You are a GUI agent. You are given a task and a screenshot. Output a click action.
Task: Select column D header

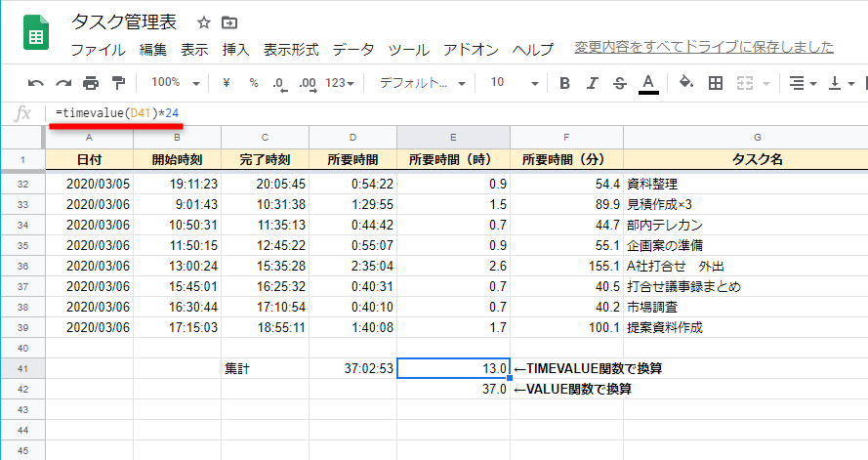click(352, 138)
